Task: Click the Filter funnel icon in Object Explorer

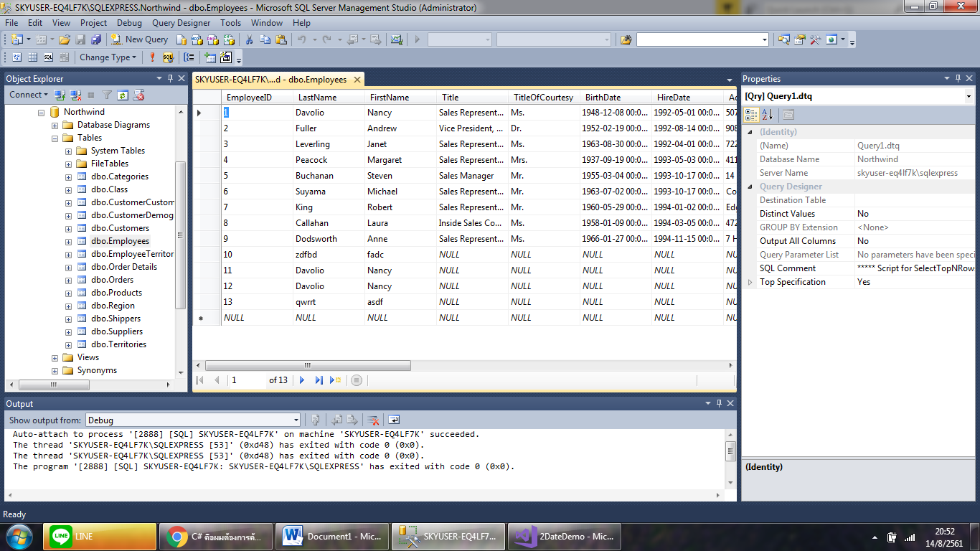Action: (x=107, y=95)
